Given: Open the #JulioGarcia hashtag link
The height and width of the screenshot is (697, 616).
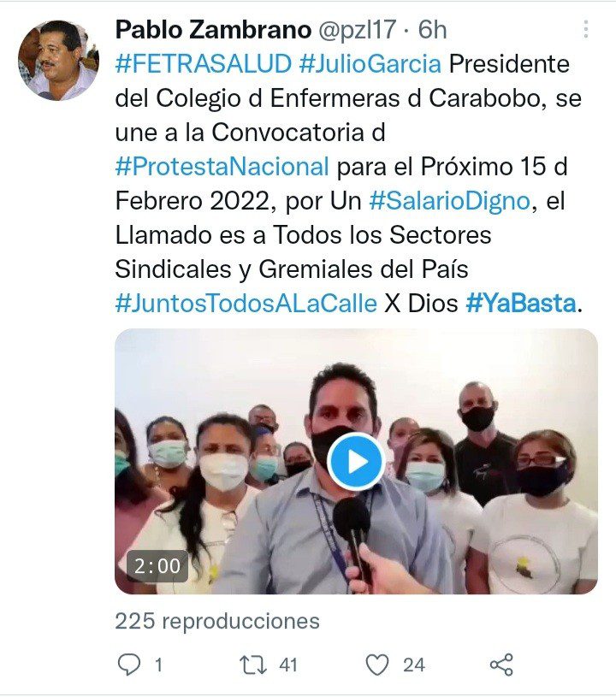Looking at the screenshot, I should point(370,63).
